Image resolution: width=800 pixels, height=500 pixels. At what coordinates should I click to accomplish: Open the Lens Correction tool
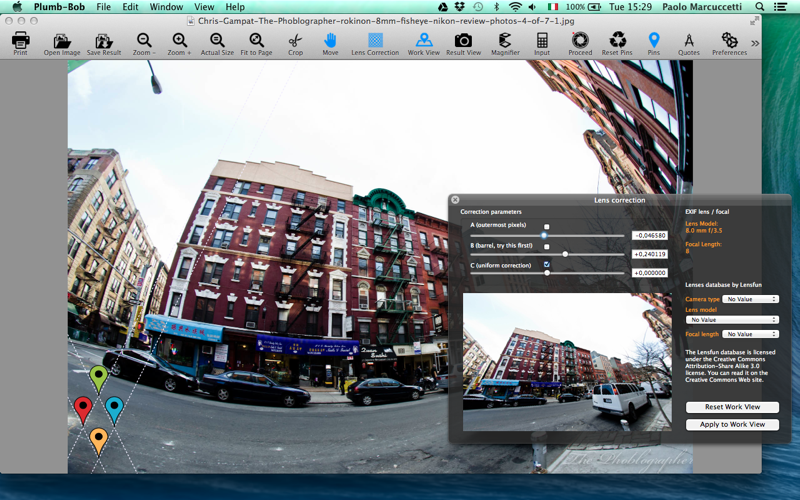375,40
